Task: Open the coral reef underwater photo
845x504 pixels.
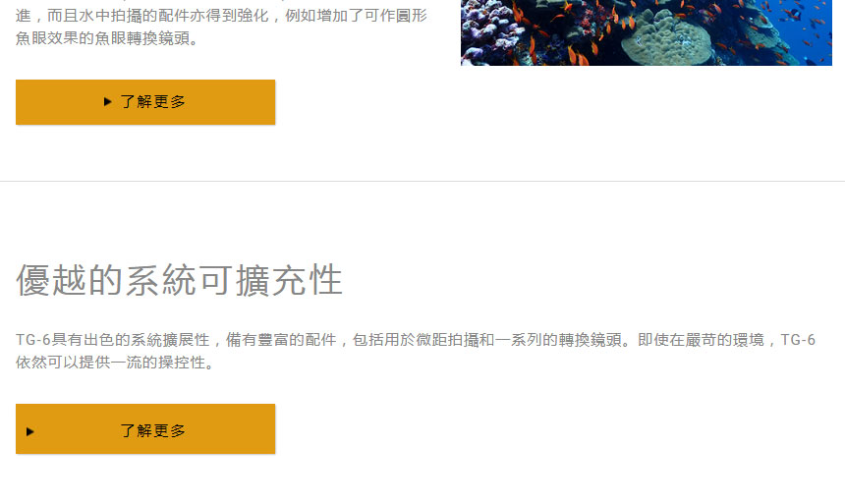Action: [647, 32]
